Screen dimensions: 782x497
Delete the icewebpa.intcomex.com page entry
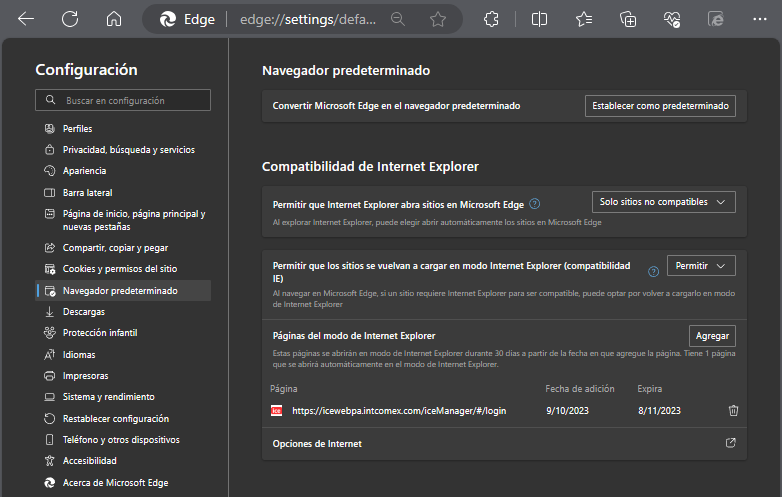pos(733,410)
